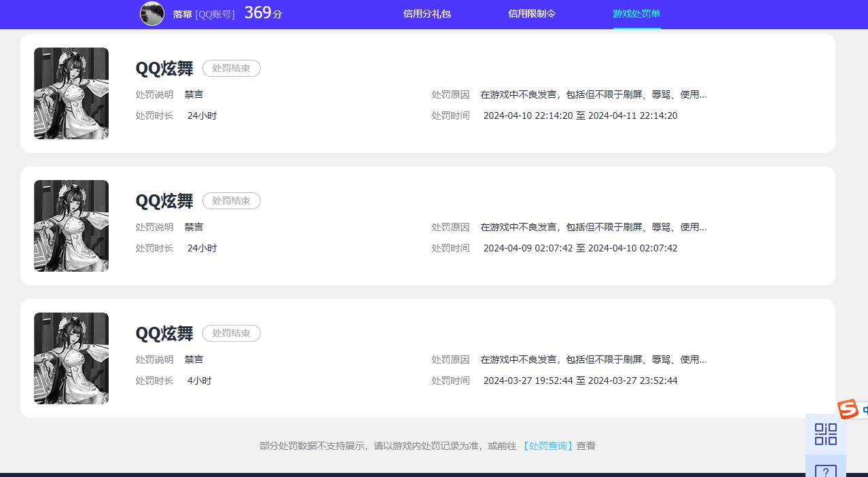Click the 369分 credit score

pyautogui.click(x=262, y=12)
